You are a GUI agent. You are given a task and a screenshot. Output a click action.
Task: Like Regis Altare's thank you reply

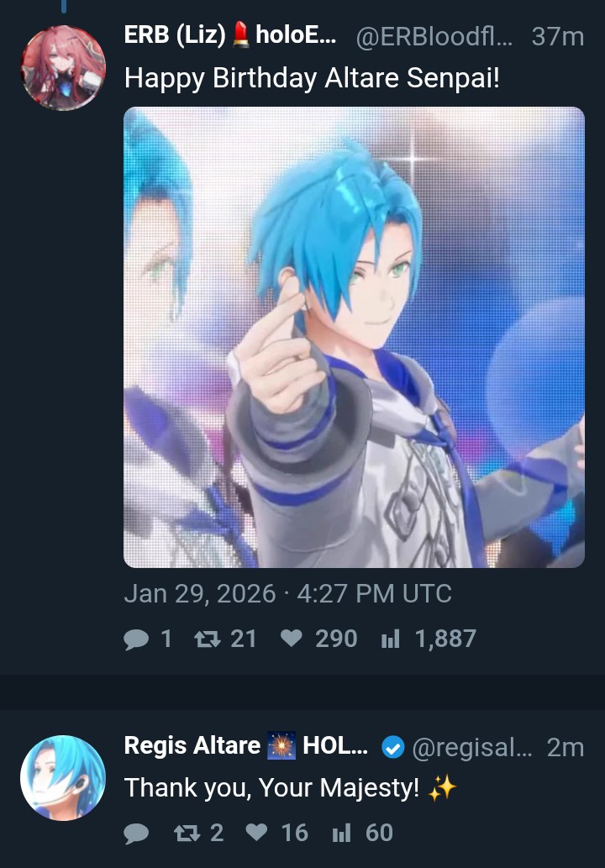click(x=256, y=833)
